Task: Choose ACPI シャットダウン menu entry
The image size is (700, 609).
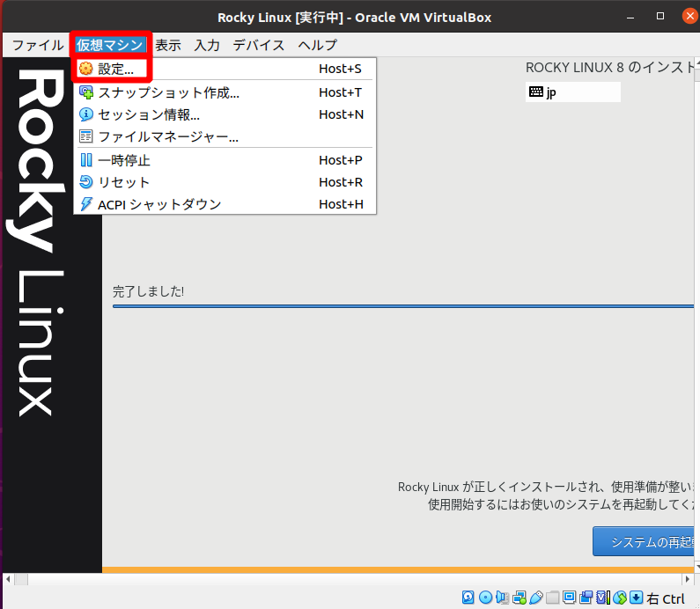Action: (x=225, y=204)
